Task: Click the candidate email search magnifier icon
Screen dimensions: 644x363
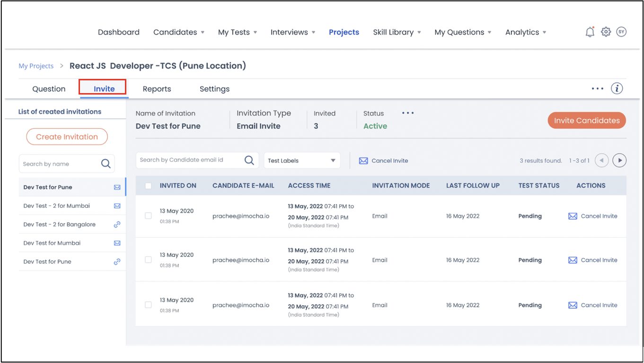Action: pos(249,160)
